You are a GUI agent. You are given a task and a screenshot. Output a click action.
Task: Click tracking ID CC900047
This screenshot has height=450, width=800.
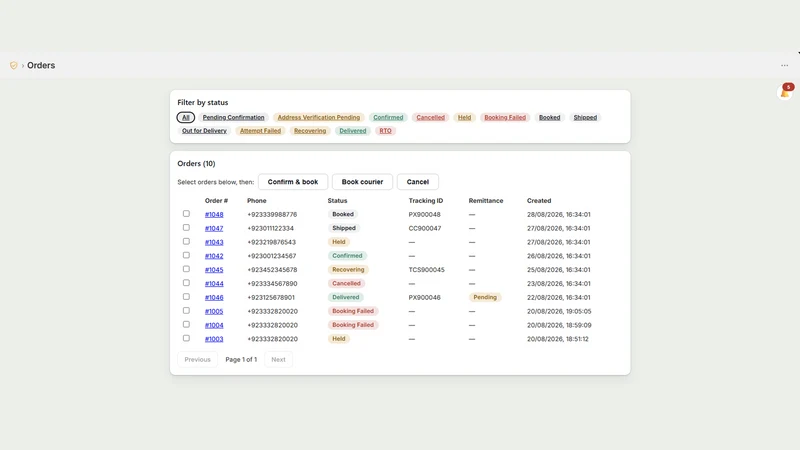[424, 228]
